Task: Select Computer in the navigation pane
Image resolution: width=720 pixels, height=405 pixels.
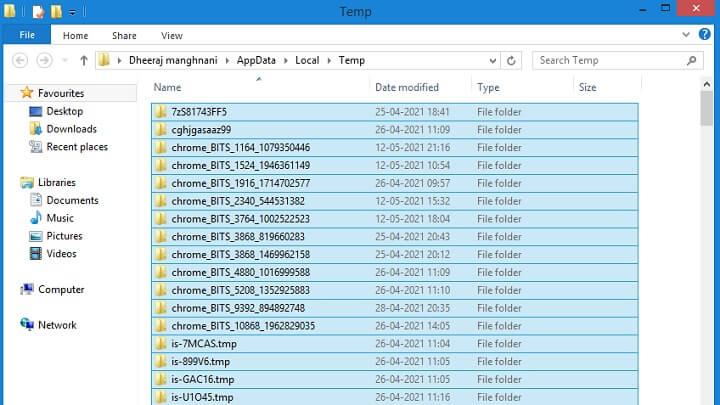Action: point(61,290)
